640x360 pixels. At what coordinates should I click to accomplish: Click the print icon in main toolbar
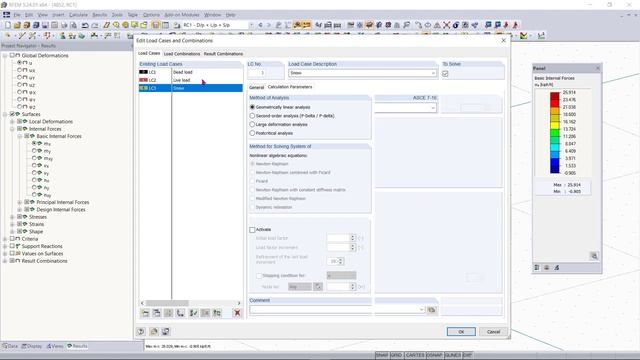pos(54,25)
